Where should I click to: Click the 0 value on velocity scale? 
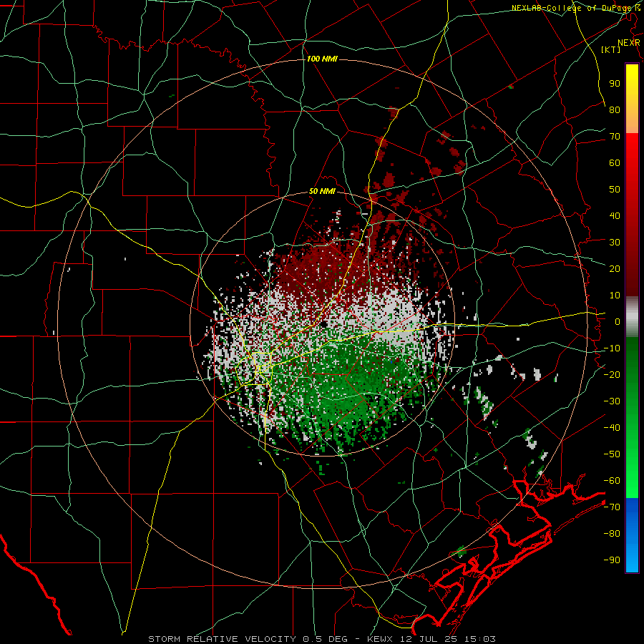pos(618,321)
